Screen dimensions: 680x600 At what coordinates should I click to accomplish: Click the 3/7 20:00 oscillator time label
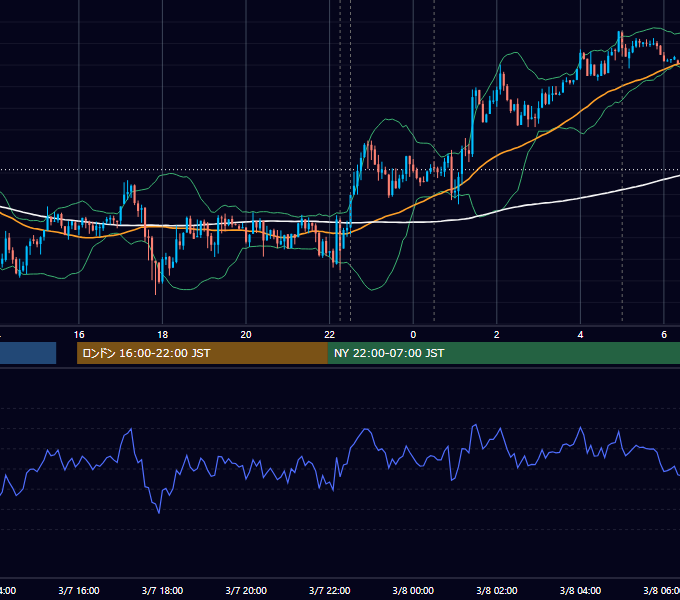click(246, 590)
